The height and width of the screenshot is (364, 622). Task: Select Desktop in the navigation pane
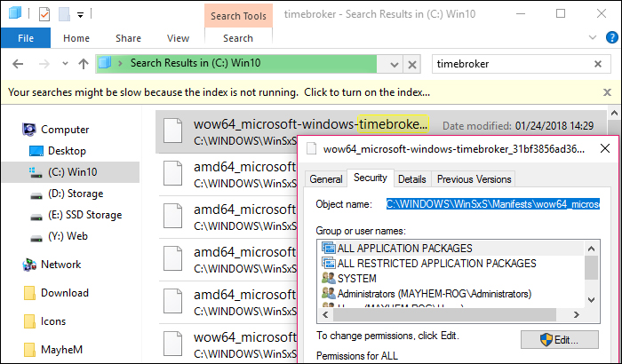click(x=67, y=151)
